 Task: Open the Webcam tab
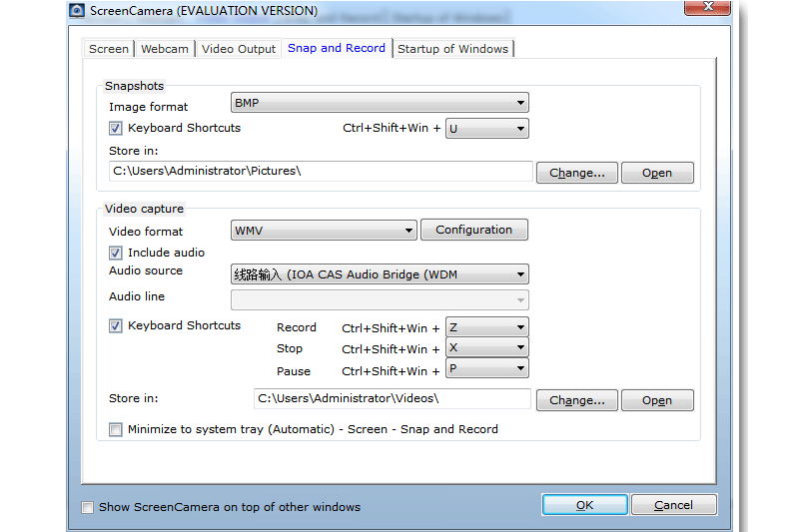pos(165,49)
